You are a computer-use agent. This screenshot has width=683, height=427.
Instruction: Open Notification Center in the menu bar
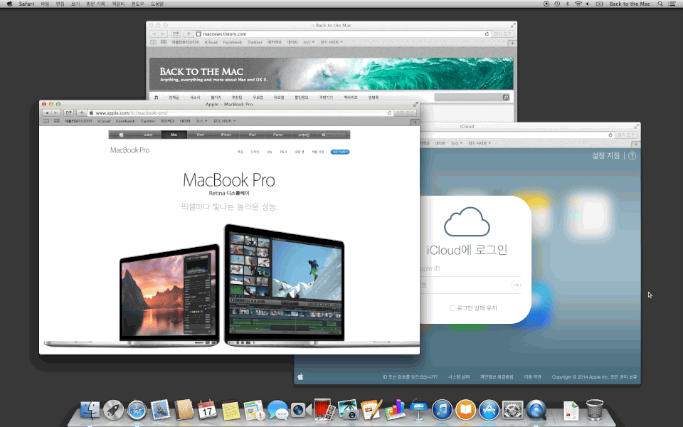pyautogui.click(x=672, y=4)
